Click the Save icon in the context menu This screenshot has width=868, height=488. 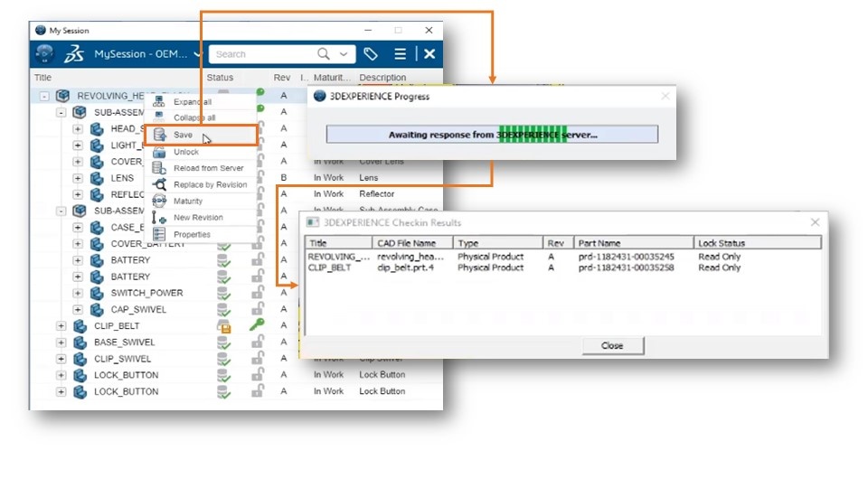pos(159,135)
